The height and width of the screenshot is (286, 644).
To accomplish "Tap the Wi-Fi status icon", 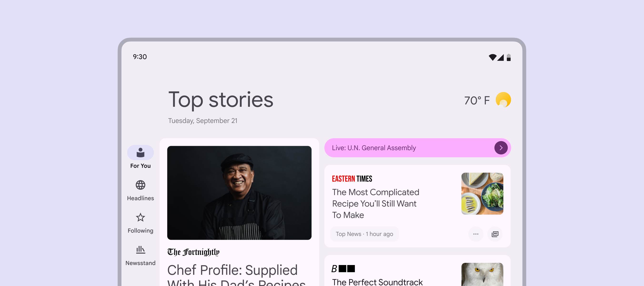I will [492, 57].
